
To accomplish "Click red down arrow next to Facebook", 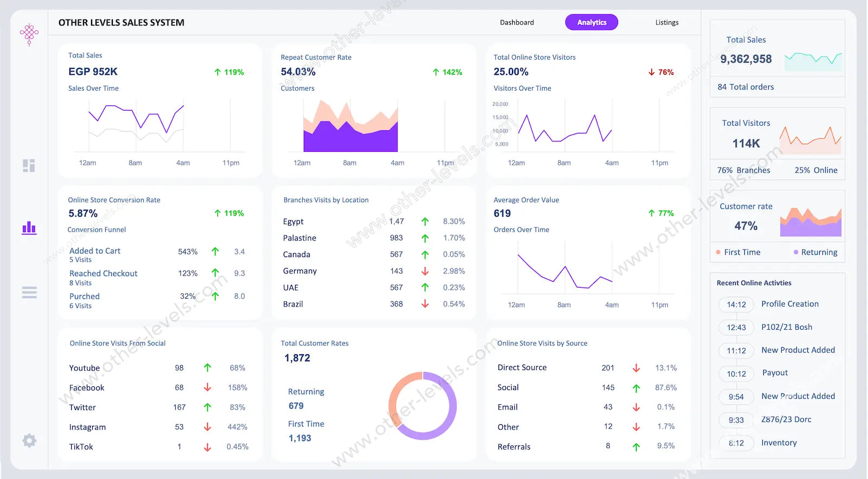I will [x=207, y=387].
